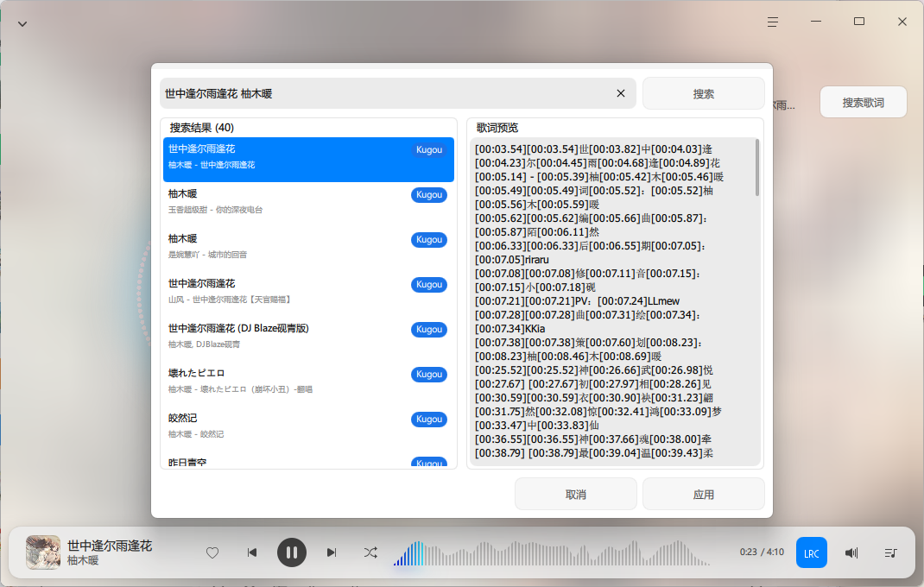Screen dimensions: 924x587
Task: Click the 搜索结果 (40) header
Action: 201,128
